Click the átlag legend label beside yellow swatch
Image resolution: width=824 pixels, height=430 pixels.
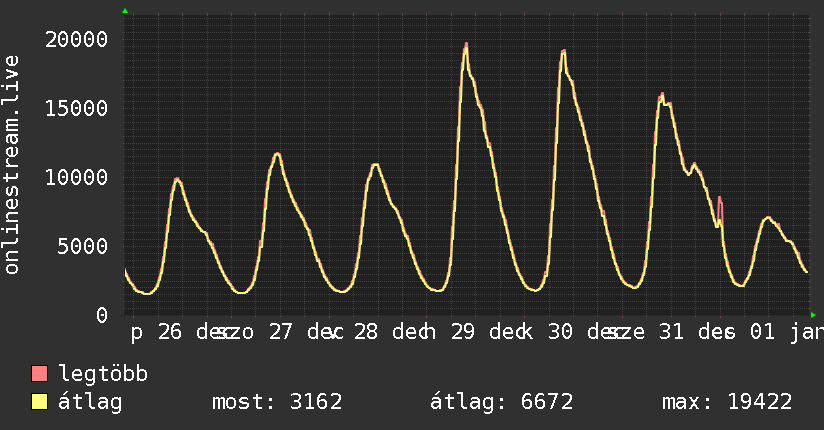point(90,402)
